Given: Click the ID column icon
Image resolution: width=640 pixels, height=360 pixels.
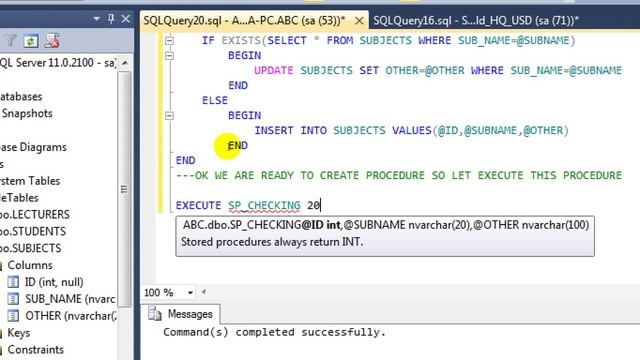Looking at the screenshot, I should 13,282.
